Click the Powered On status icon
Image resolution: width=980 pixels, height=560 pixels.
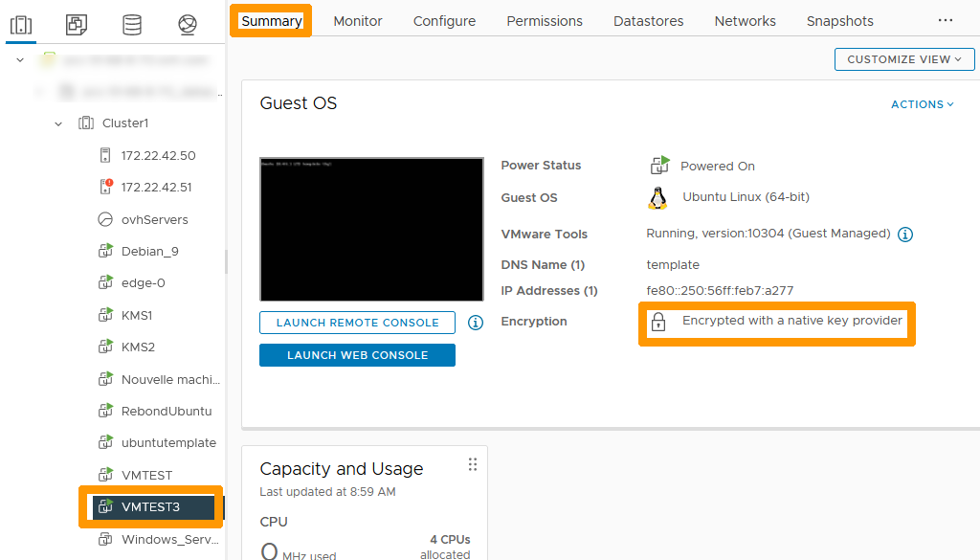tap(658, 165)
